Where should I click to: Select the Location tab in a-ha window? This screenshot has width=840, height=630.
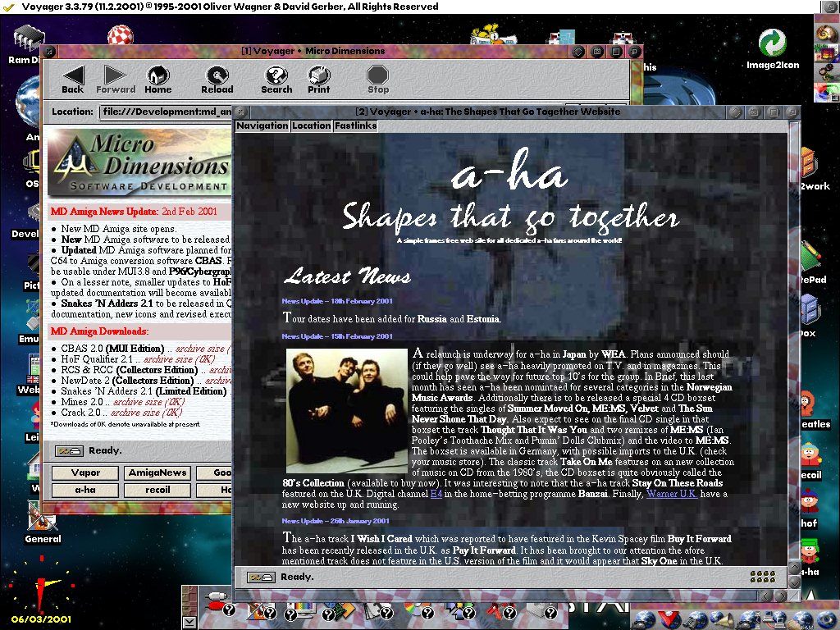[x=312, y=126]
